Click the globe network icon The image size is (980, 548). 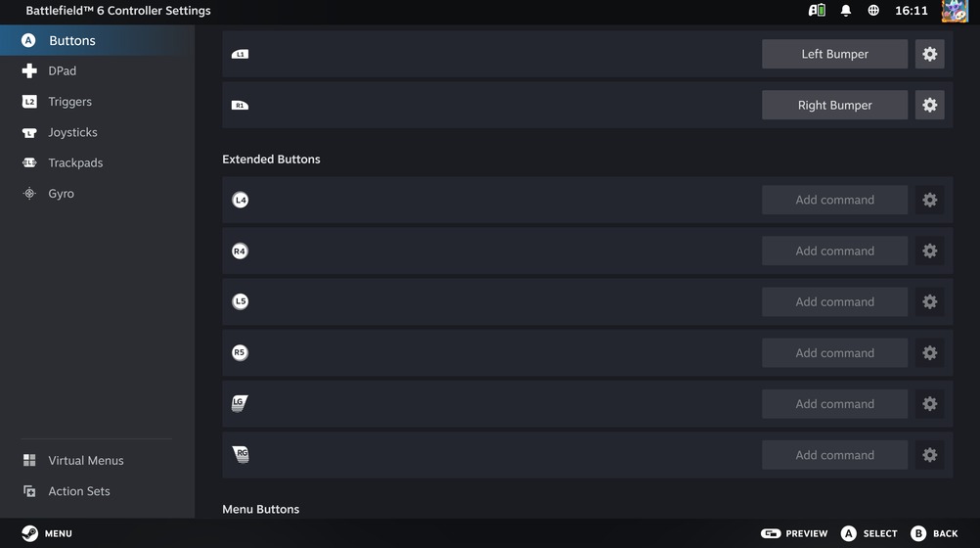873,11
